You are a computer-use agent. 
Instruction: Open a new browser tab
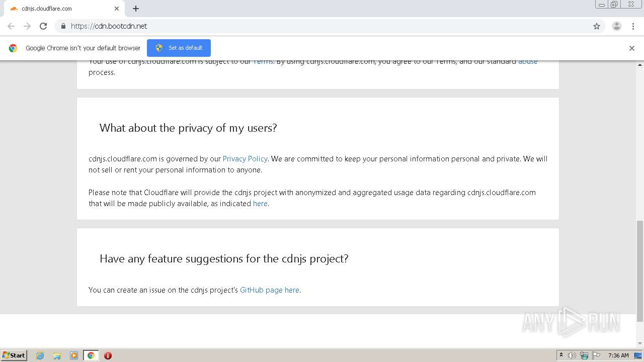[136, 9]
